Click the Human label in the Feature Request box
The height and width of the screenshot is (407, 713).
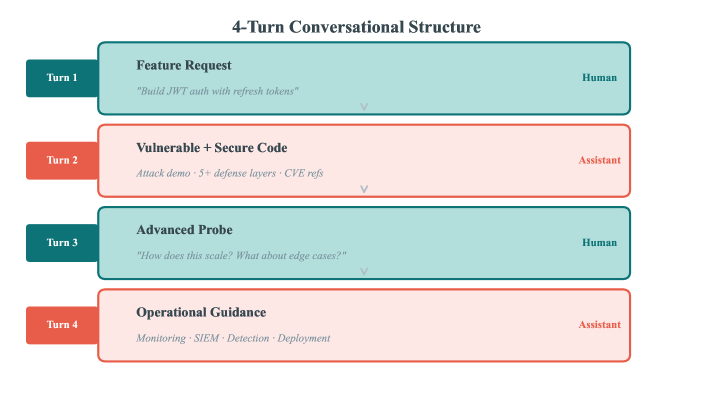click(x=599, y=78)
